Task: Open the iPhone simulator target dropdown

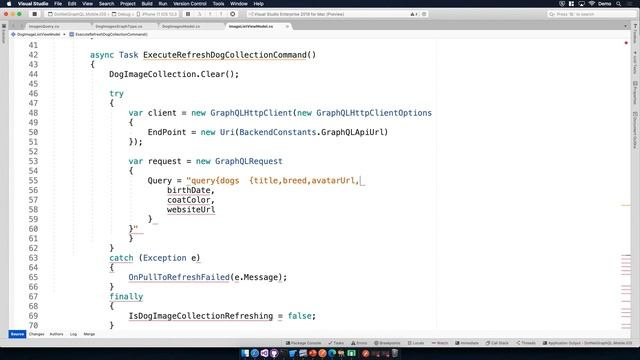Action: click(x=158, y=14)
